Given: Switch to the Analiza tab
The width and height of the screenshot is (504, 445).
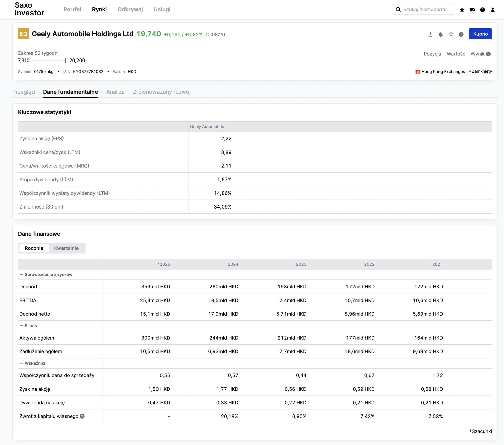Looking at the screenshot, I should [x=115, y=92].
